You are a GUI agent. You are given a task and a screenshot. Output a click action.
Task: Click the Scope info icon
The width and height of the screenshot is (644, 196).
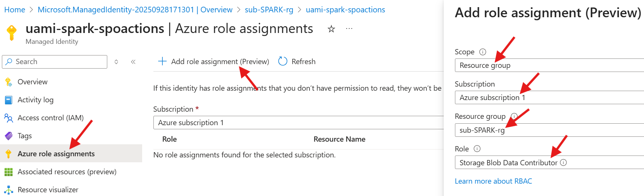coord(483,52)
